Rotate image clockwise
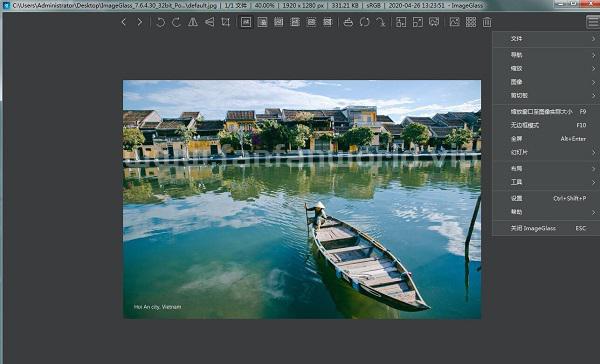The height and width of the screenshot is (364, 600). click(x=176, y=22)
